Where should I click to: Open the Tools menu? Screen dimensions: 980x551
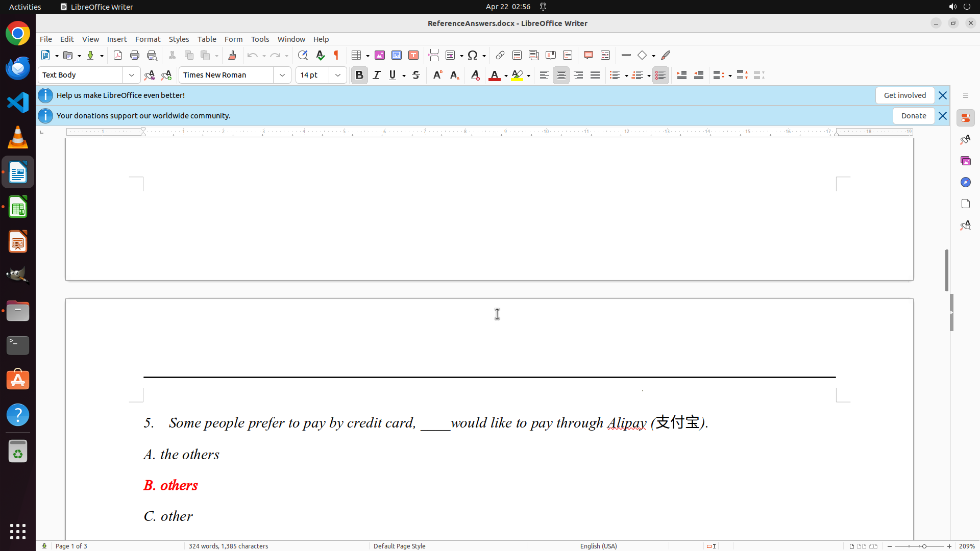click(x=260, y=39)
